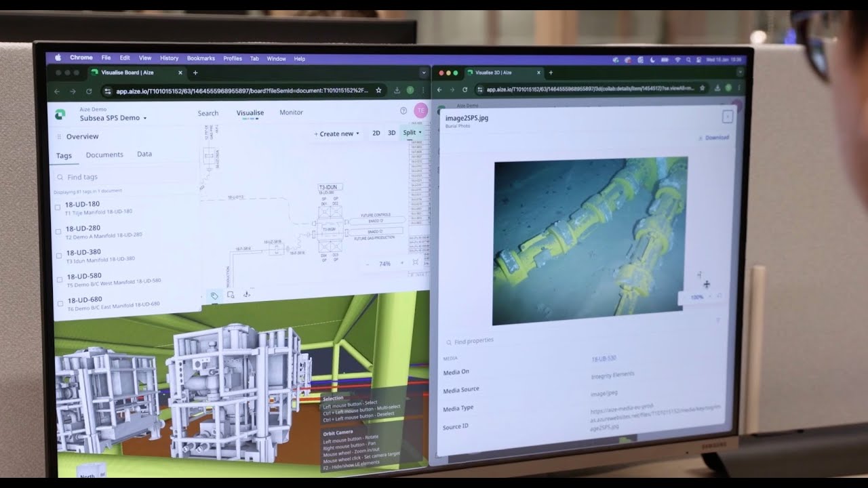Open the pink TE user avatar
This screenshot has width=868, height=488.
click(420, 110)
